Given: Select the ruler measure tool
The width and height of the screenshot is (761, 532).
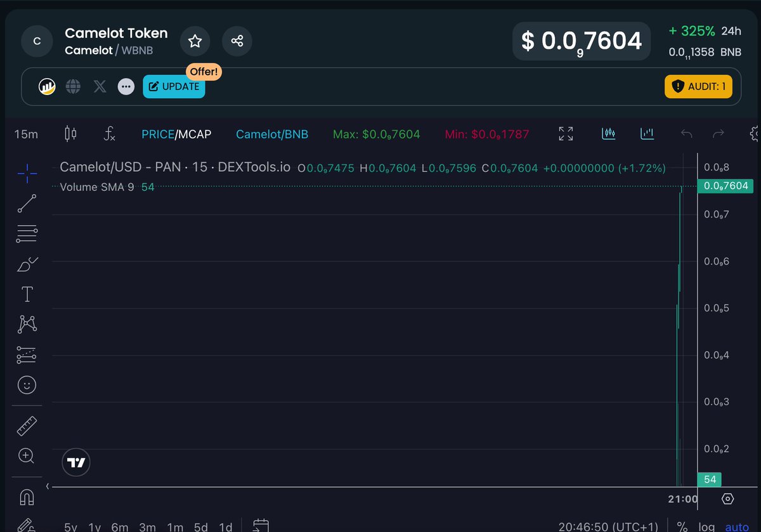Looking at the screenshot, I should 27,426.
